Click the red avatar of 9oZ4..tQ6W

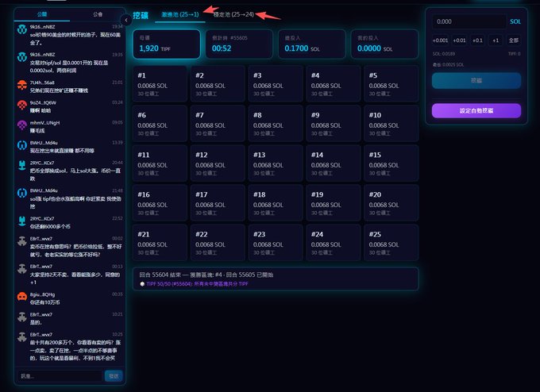pyautogui.click(x=22, y=105)
